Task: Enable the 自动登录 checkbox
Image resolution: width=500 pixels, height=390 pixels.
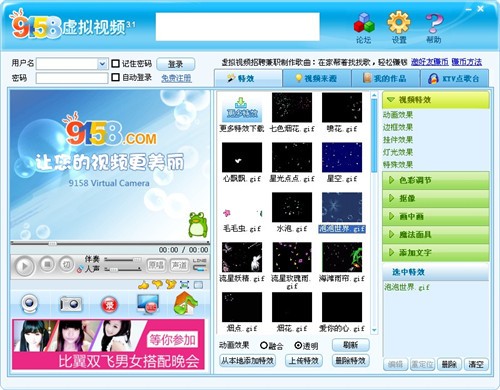Action: [x=115, y=77]
